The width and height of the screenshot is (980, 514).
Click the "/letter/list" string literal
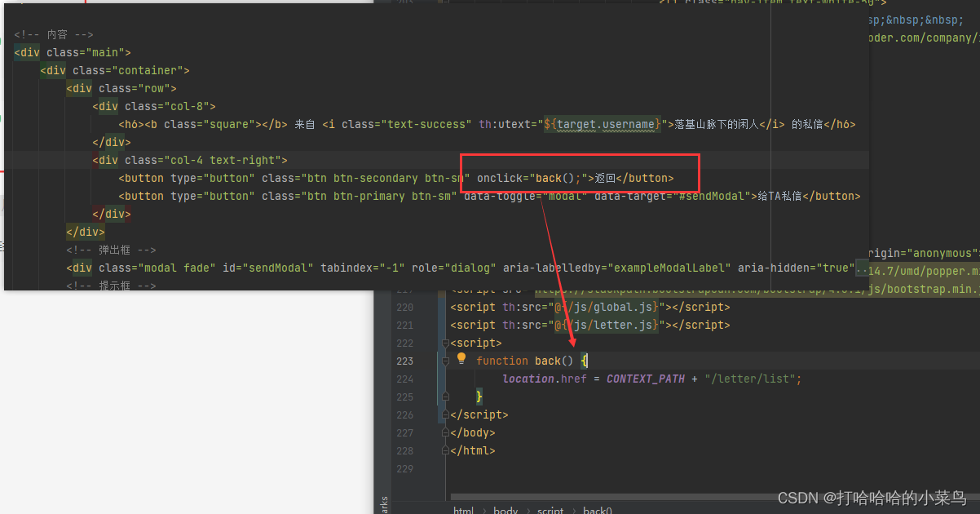[750, 379]
